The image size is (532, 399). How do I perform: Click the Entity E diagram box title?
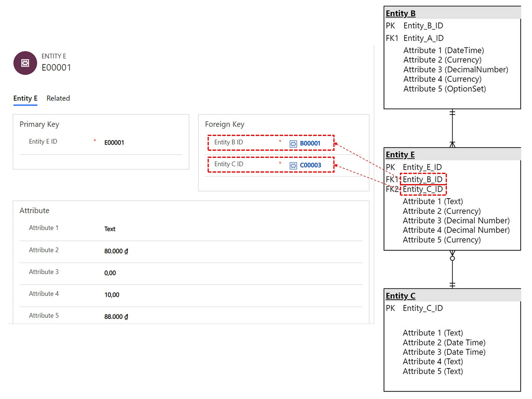click(x=400, y=155)
